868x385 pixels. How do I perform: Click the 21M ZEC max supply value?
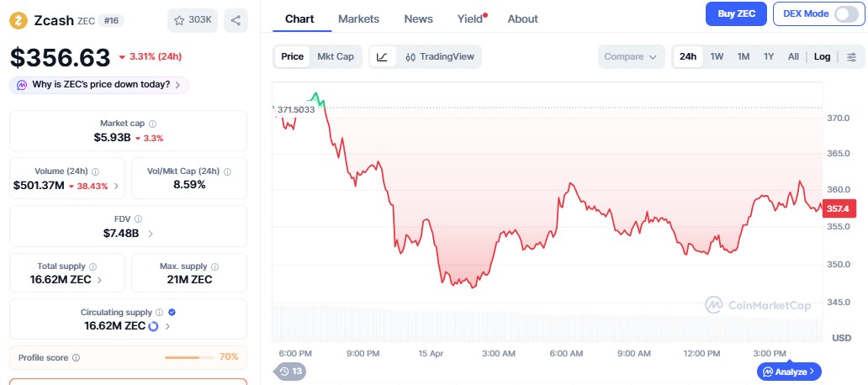click(x=189, y=280)
